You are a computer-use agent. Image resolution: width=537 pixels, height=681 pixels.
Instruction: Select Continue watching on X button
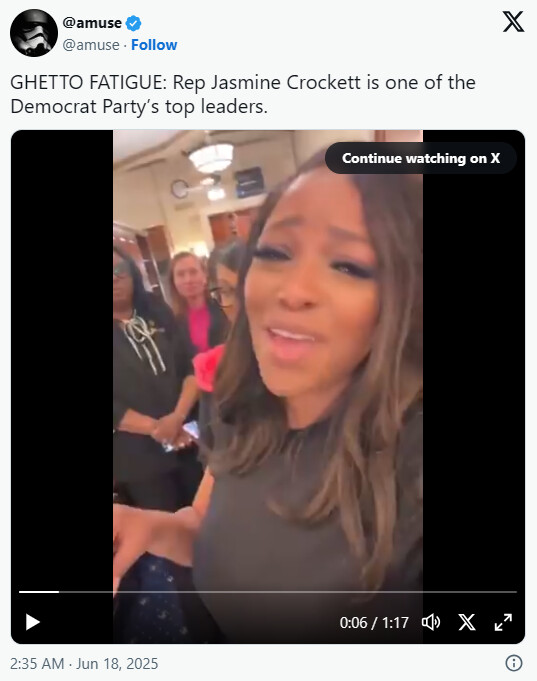[421, 158]
